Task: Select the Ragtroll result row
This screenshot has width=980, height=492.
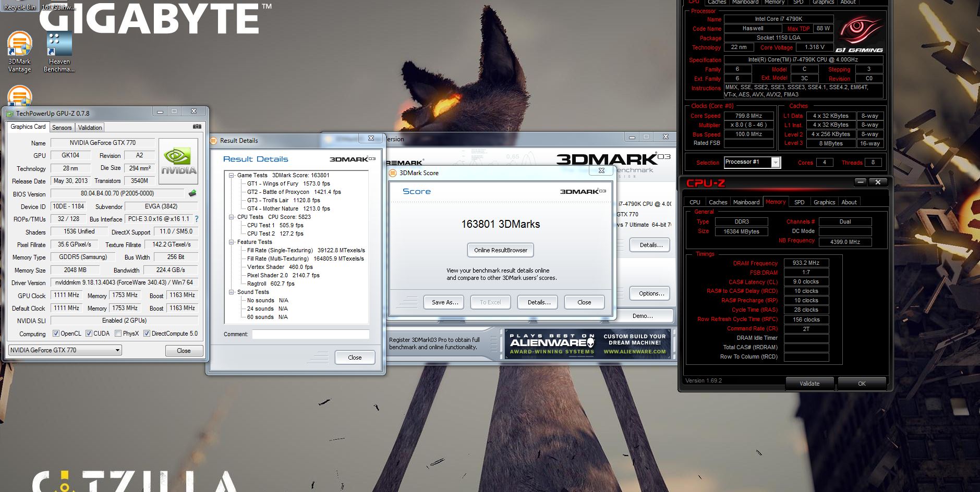Action: click(x=271, y=284)
